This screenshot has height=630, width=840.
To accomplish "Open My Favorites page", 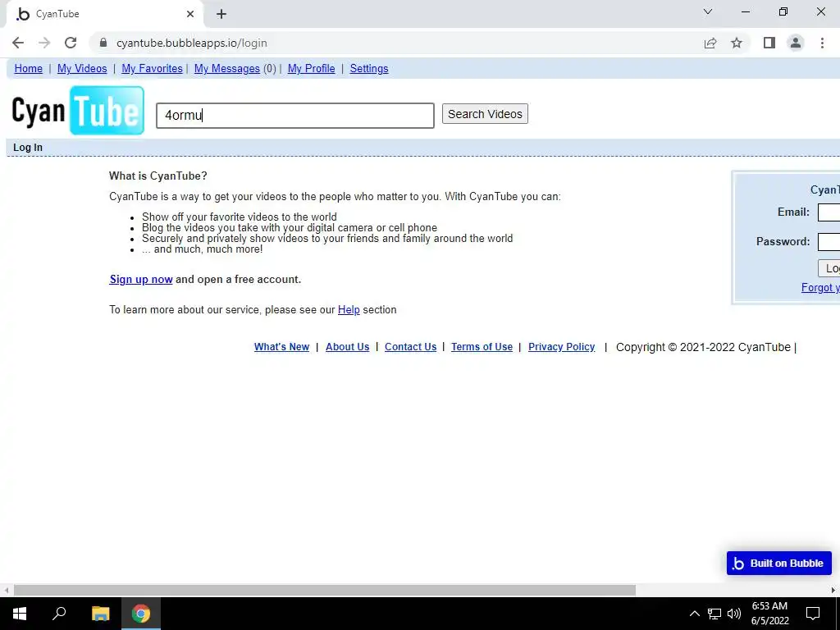I will [x=152, y=69].
